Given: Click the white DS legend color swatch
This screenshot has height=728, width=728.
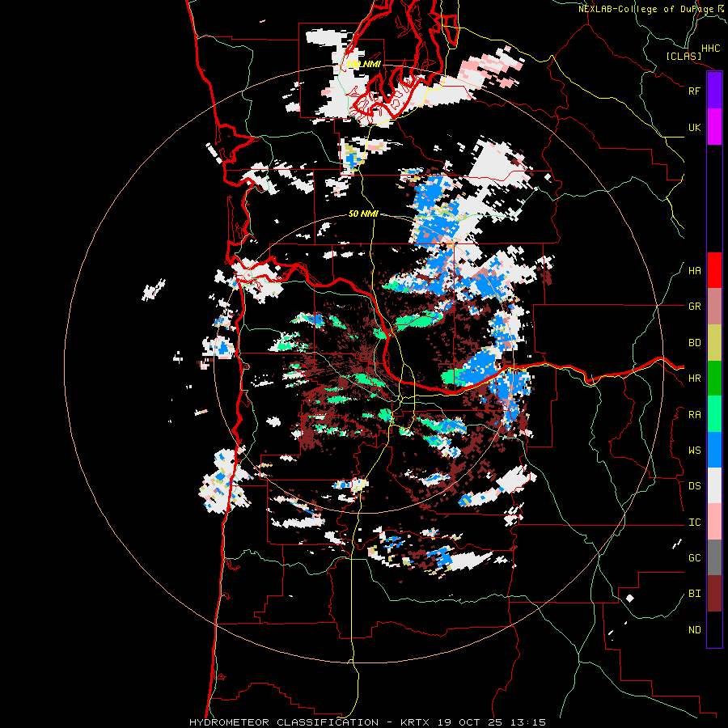Looking at the screenshot, I should pyautogui.click(x=714, y=485).
